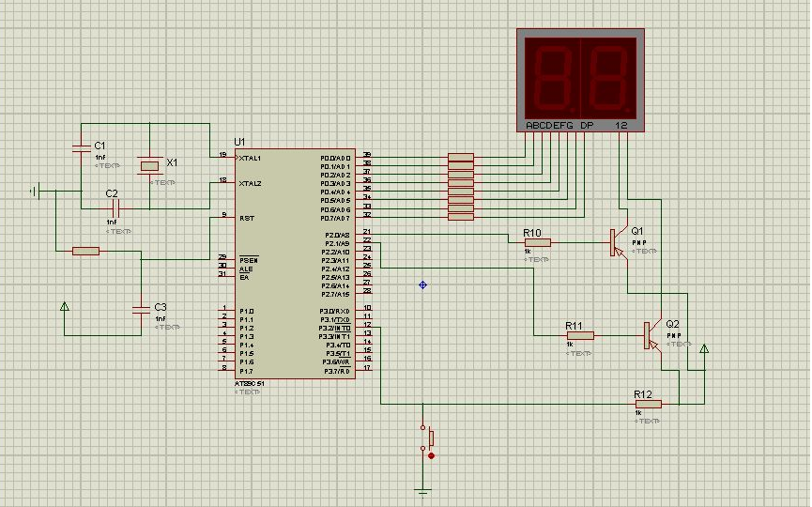Click the RST pin label
812x507 pixels.
(247, 218)
